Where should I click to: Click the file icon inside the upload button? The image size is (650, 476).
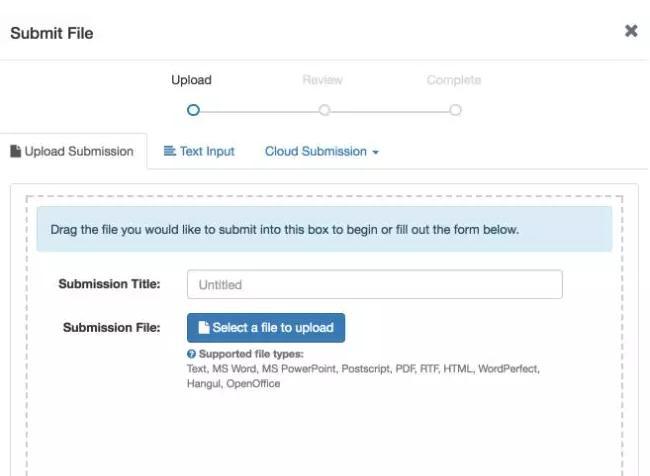pyautogui.click(x=204, y=328)
